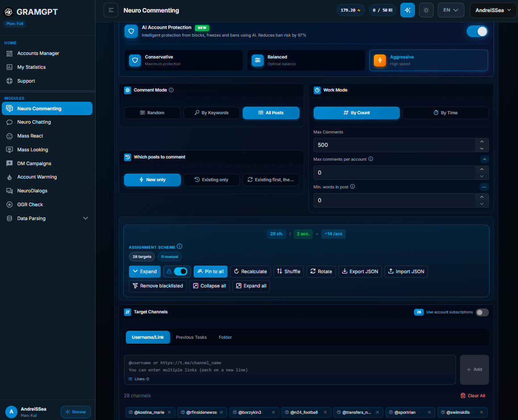Remove @borzykin3 channel chip

273,412
